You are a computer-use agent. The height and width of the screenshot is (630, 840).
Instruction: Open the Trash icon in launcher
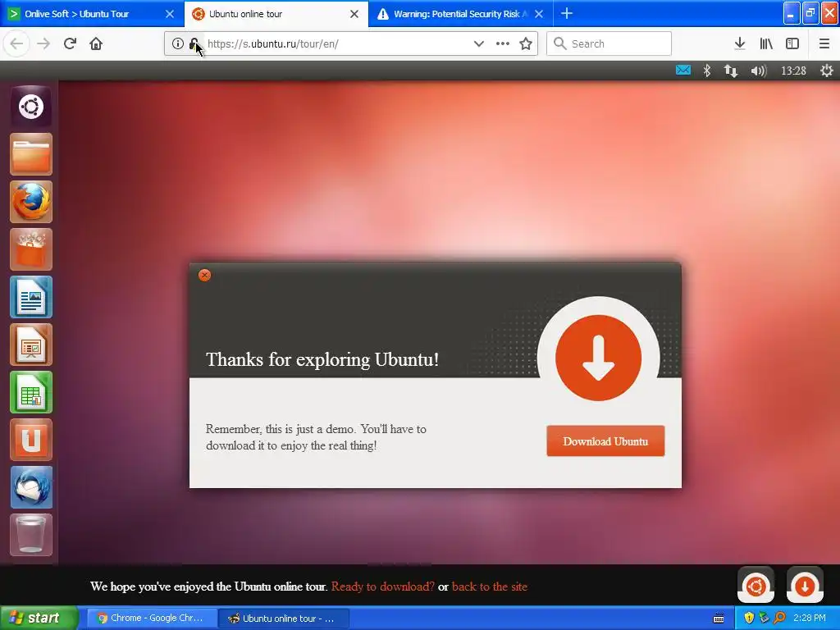[31, 535]
